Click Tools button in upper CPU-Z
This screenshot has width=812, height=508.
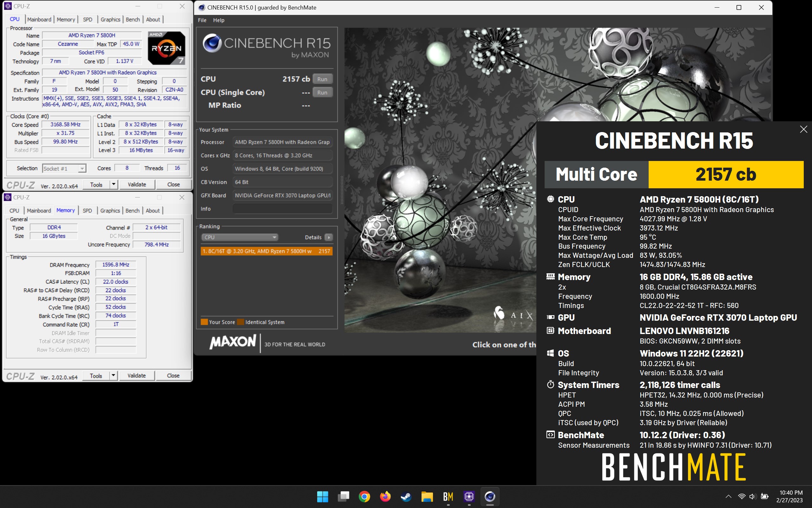click(96, 184)
